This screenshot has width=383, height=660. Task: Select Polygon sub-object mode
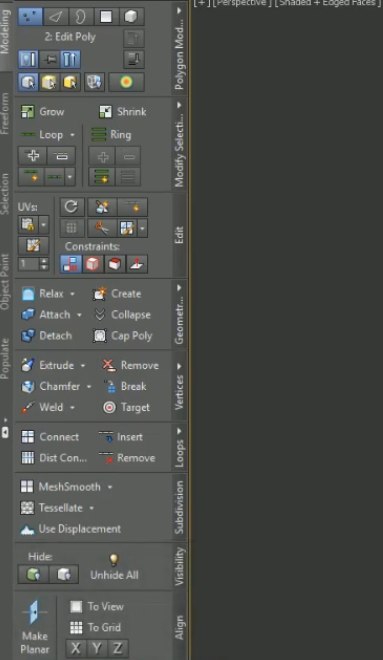(106, 16)
